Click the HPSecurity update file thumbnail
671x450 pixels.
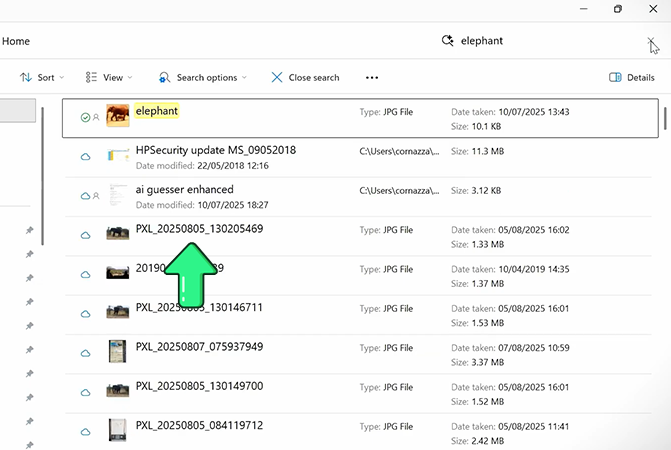(118, 155)
